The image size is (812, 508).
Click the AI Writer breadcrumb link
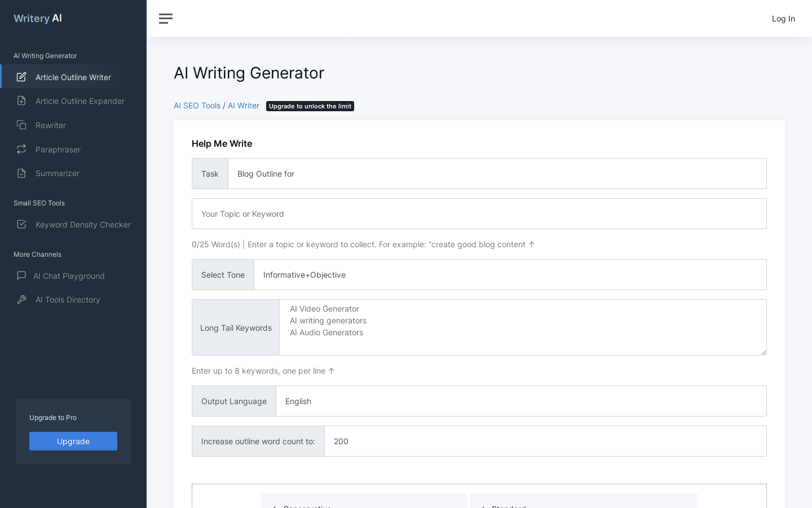243,106
